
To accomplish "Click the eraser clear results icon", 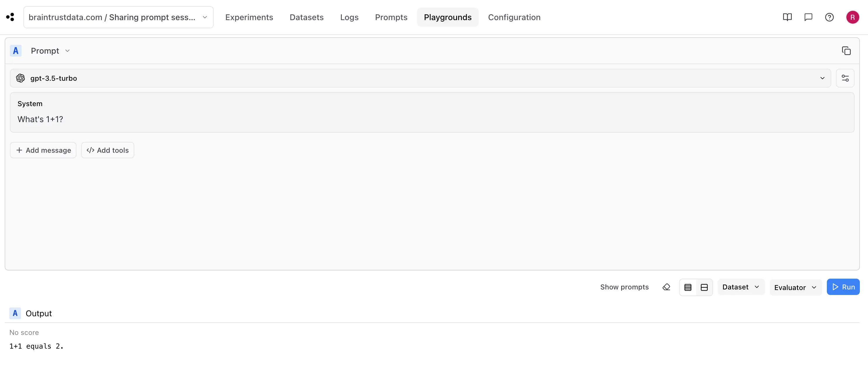I will click(x=666, y=287).
